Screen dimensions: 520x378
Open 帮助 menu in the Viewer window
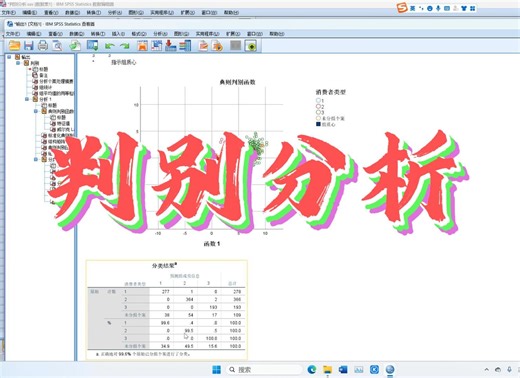coord(277,34)
